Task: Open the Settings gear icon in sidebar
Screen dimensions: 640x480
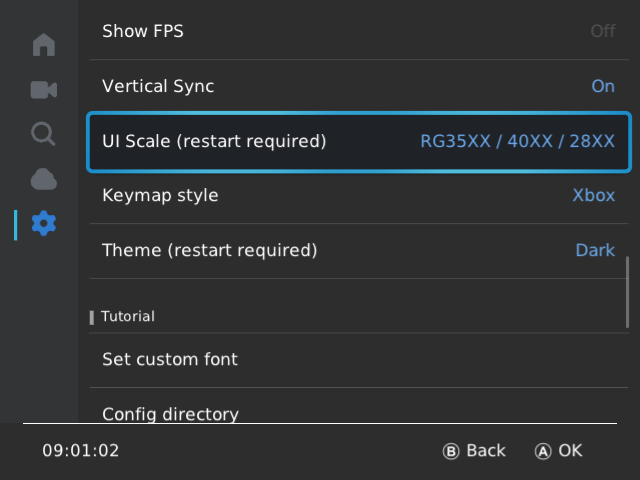Action: pos(44,223)
